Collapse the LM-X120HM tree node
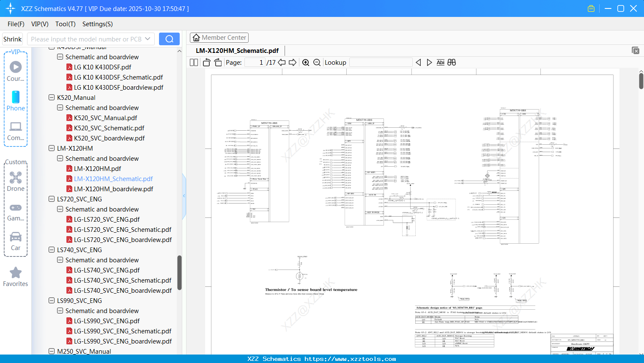This screenshot has height=363, width=644. click(x=51, y=148)
